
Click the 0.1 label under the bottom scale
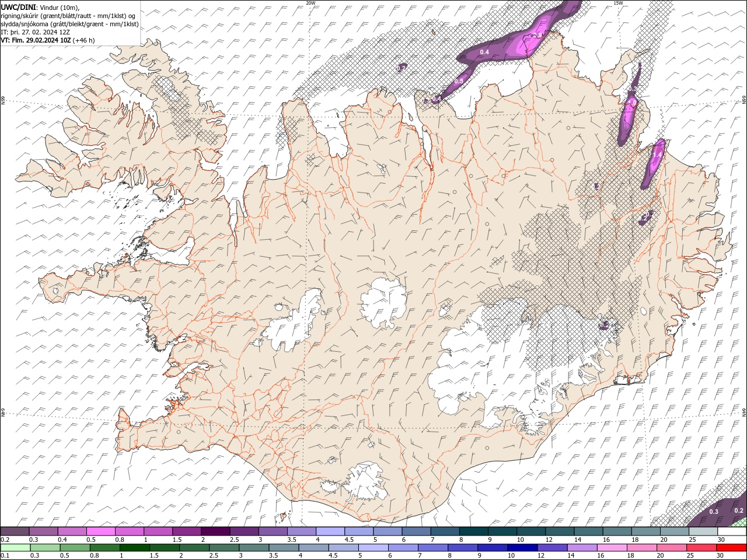(x=5, y=556)
